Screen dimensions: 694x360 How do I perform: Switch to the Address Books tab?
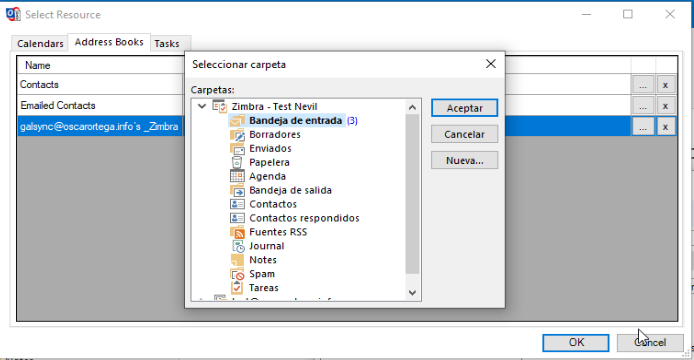(x=109, y=42)
